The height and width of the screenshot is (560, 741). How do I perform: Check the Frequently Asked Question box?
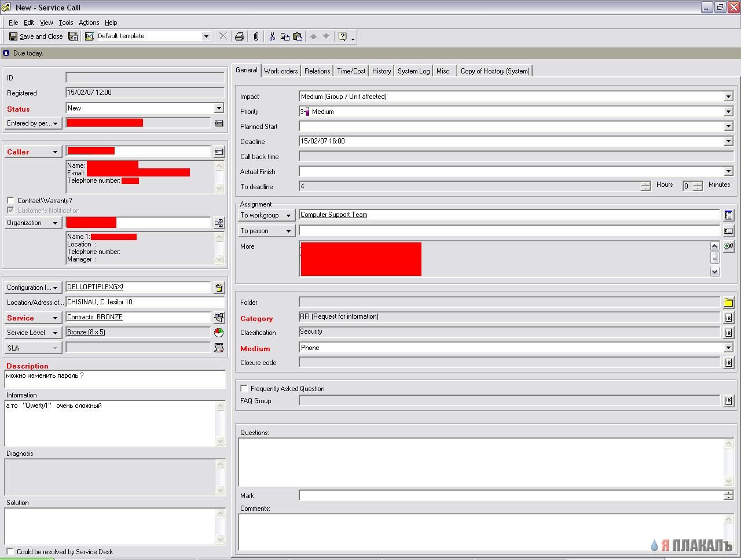coord(244,389)
